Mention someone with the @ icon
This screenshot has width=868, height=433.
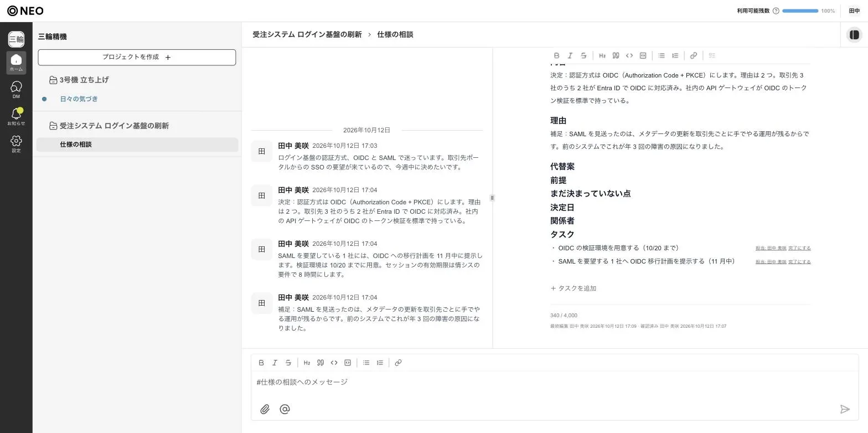point(285,409)
